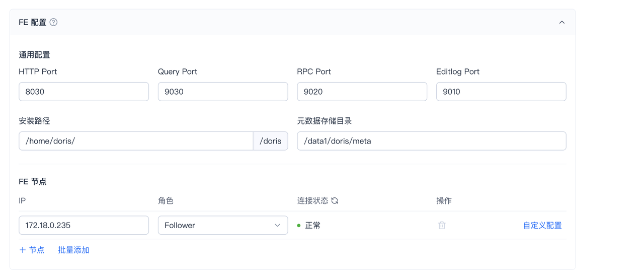Click the 元数据存储目录 field with /data1/doris/meta

(x=432, y=141)
